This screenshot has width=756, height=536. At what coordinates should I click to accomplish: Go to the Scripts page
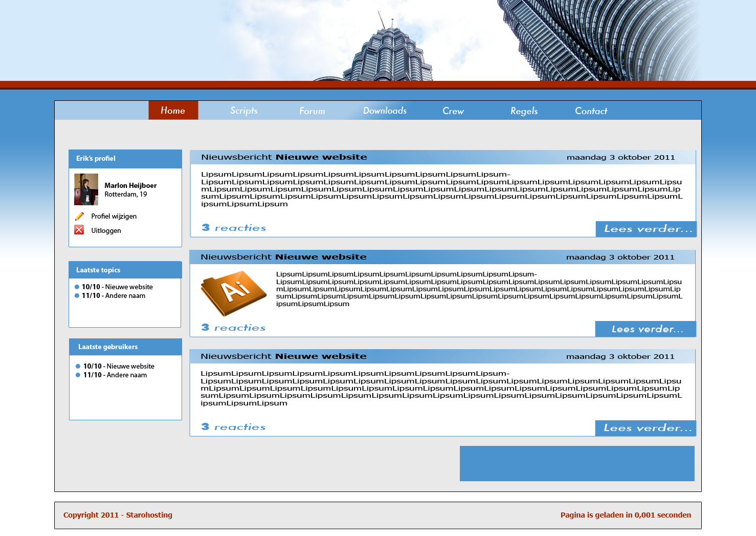pyautogui.click(x=244, y=111)
